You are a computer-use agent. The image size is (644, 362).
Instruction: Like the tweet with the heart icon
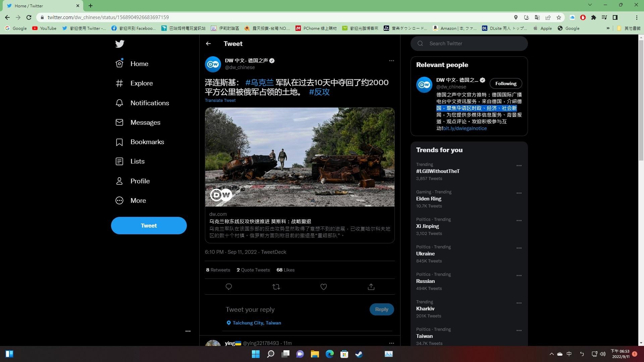323,287
